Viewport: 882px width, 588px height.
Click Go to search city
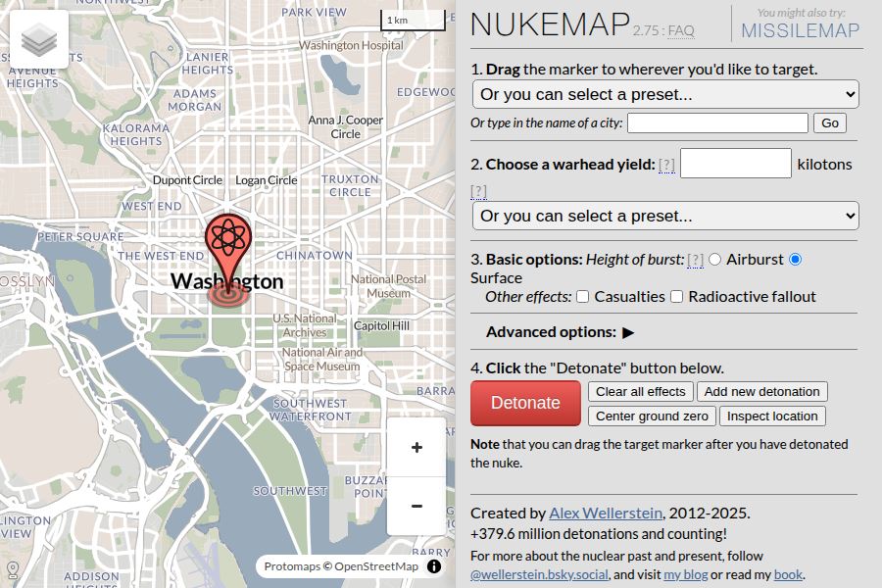[x=830, y=123]
